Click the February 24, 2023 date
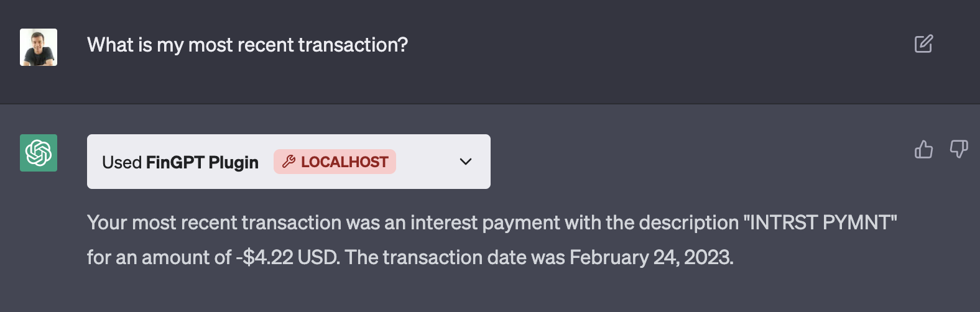The image size is (980, 312). [651, 257]
